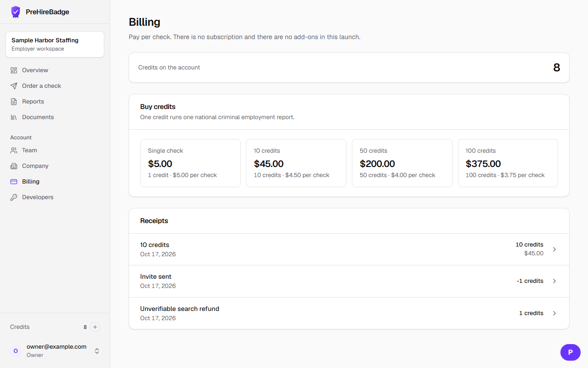Buy the Single check $5.00 package
The image size is (588, 368).
pyautogui.click(x=190, y=163)
